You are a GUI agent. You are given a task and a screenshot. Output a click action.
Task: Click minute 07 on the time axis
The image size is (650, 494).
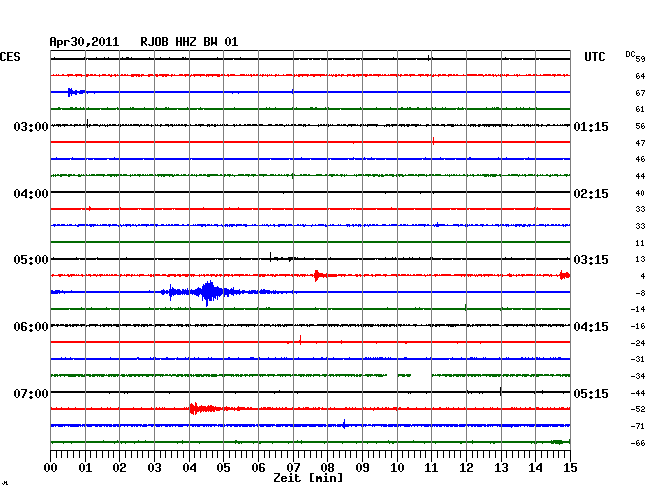pyautogui.click(x=293, y=467)
